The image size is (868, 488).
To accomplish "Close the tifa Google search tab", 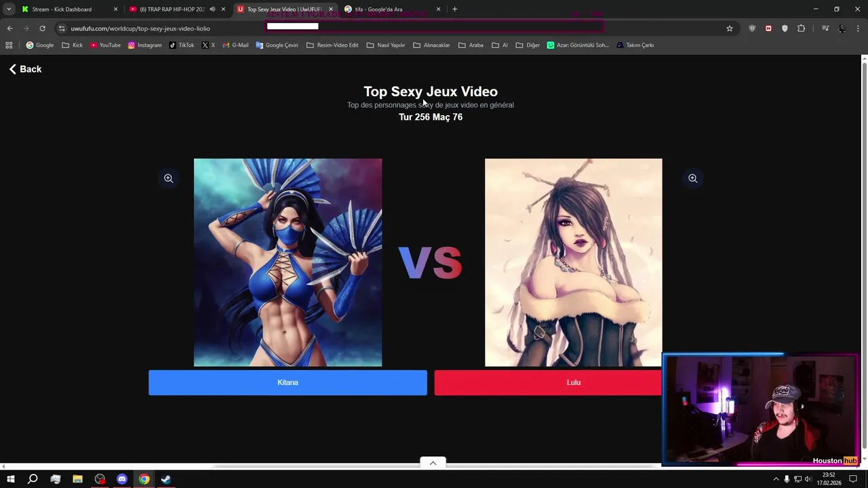I will pos(438,9).
